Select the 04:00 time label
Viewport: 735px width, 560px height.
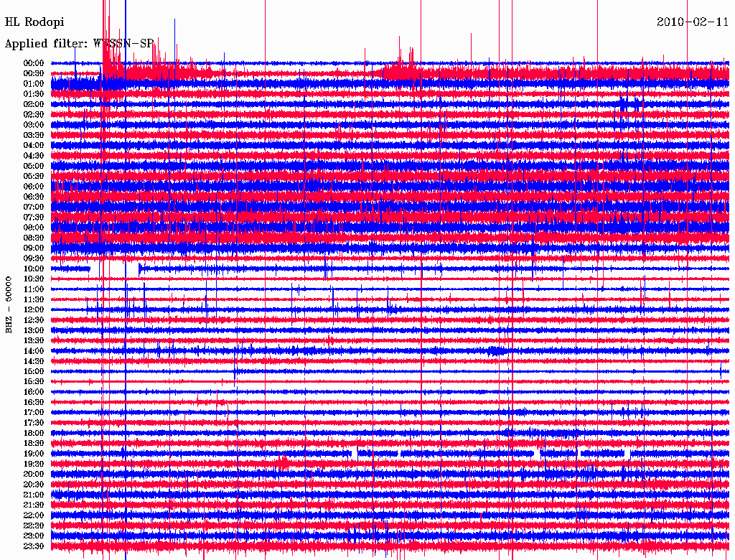tap(34, 146)
